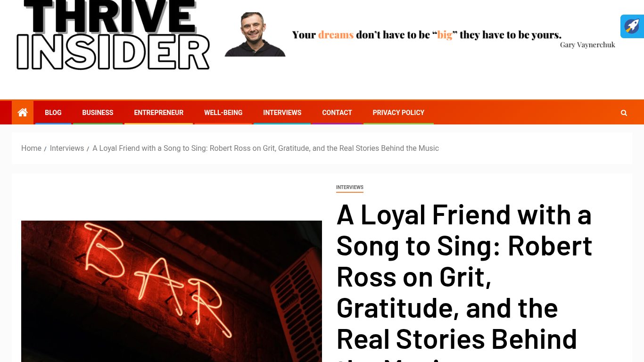The height and width of the screenshot is (362, 644).
Task: Click the home icon in navigation bar
Action: point(23,113)
